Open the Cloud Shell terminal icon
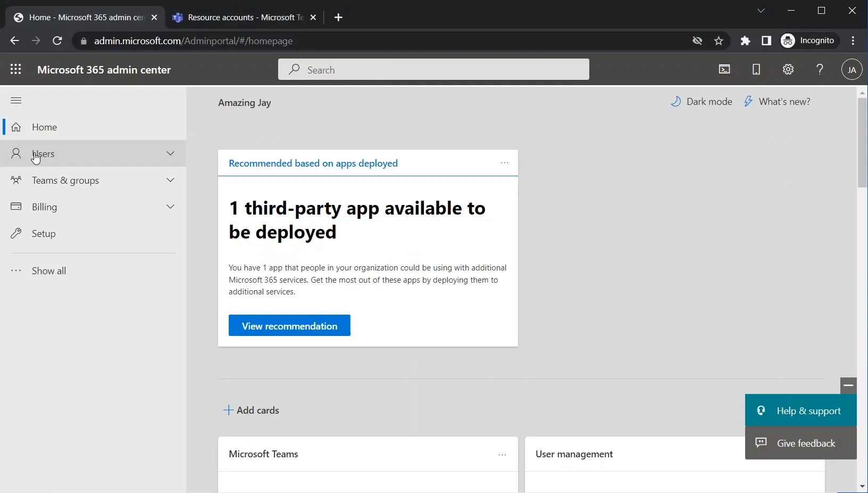Screen dimensions: 868x493 click(724, 70)
